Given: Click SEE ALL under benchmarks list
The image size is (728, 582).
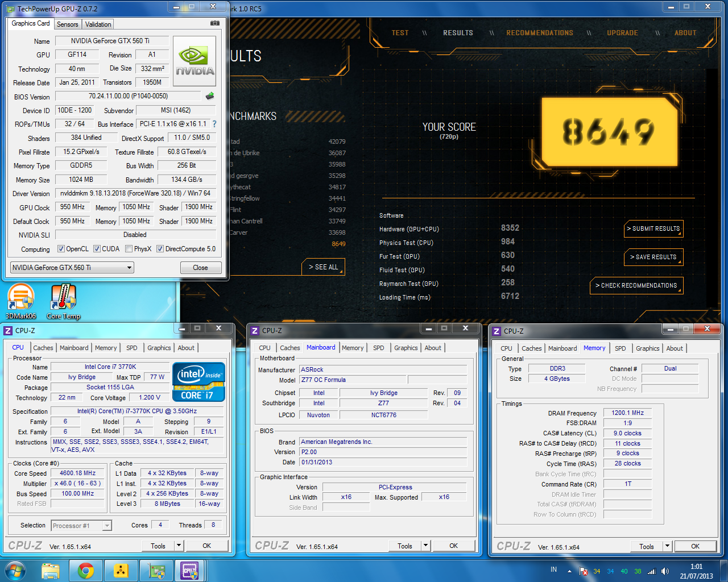Looking at the screenshot, I should click(x=323, y=267).
